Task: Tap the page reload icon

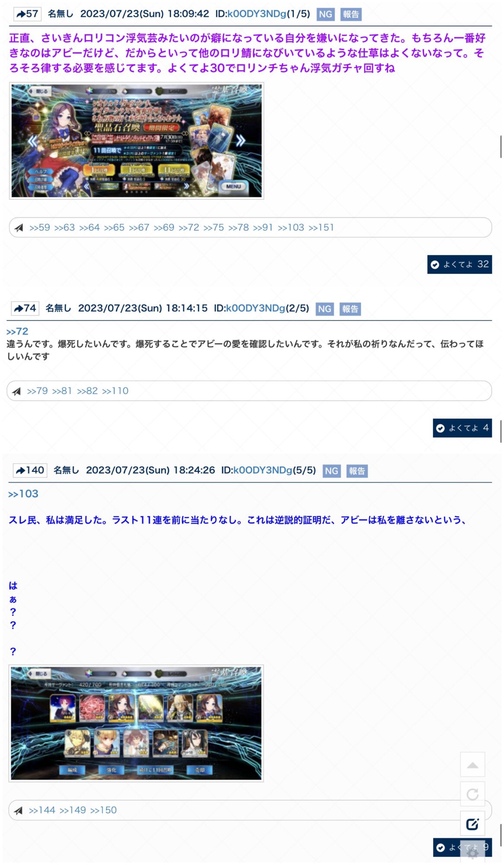Action: click(472, 794)
